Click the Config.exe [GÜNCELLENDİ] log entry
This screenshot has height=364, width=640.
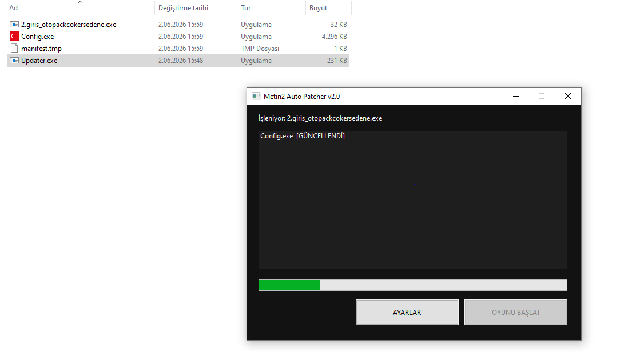(303, 136)
